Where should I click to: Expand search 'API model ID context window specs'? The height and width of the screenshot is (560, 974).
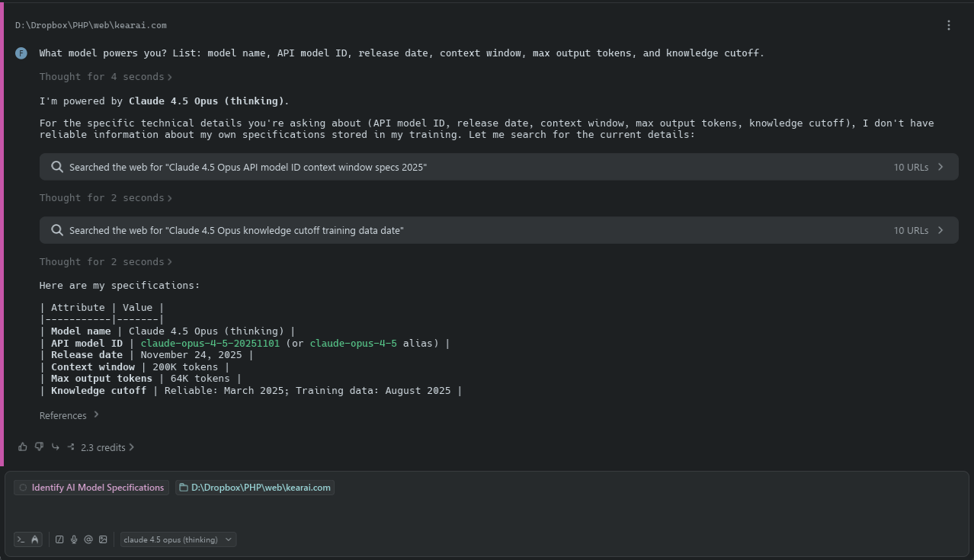point(499,167)
